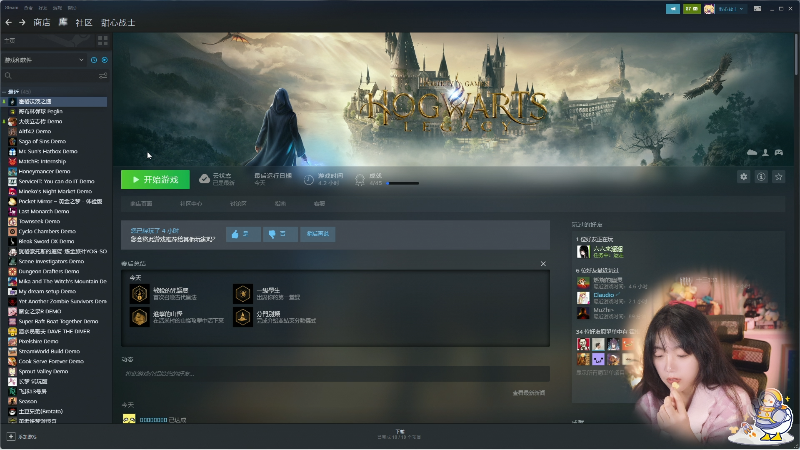Click the main page vertical scrollbar
Image resolution: width=800 pixels, height=450 pixels.
pos(796,54)
